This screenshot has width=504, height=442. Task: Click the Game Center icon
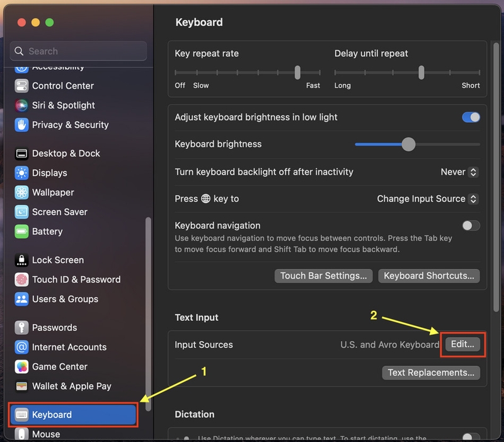tap(22, 366)
